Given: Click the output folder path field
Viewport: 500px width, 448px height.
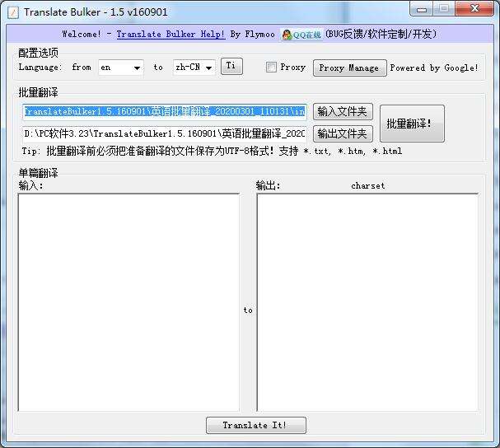Looking at the screenshot, I should coord(165,133).
